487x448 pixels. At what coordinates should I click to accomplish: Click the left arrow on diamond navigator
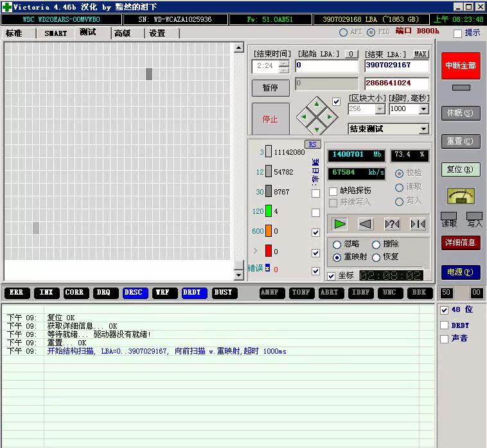point(304,117)
